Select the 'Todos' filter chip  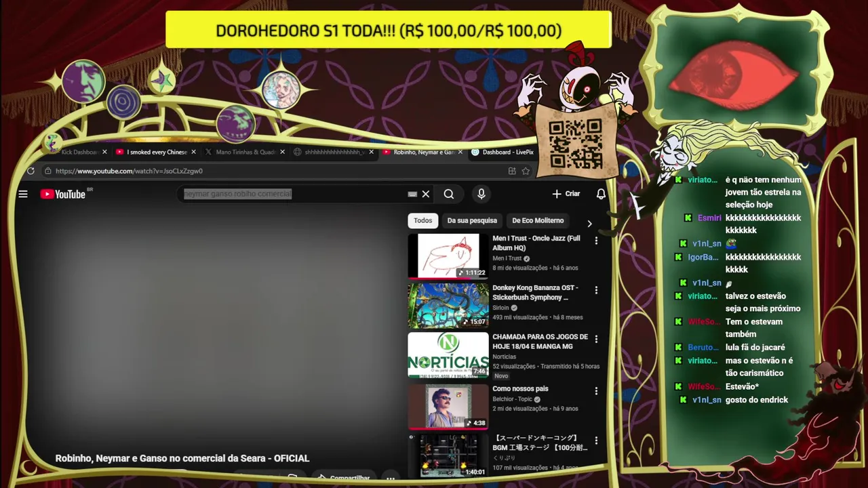coord(422,220)
